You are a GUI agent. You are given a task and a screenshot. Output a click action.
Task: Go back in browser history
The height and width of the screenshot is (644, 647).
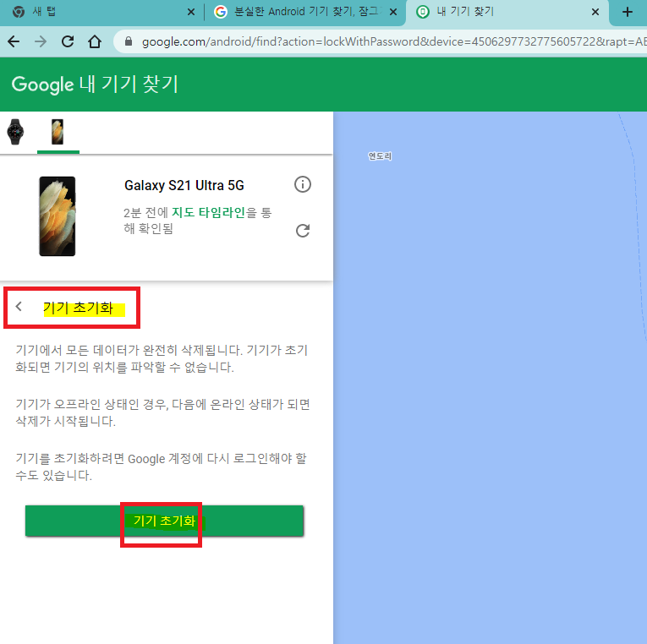pyautogui.click(x=14, y=41)
